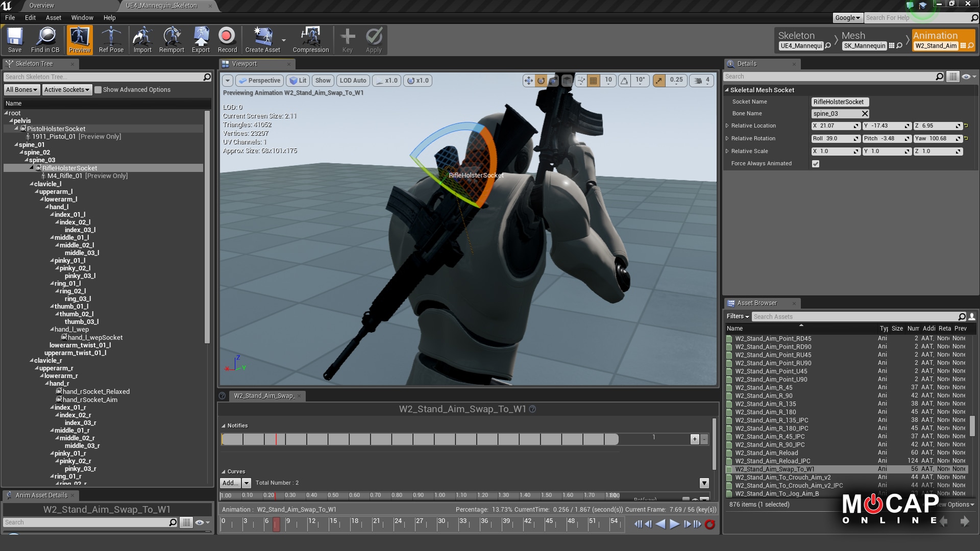Enable Show Advanced Options toggle
Screen dimensions: 980x551
97,89
